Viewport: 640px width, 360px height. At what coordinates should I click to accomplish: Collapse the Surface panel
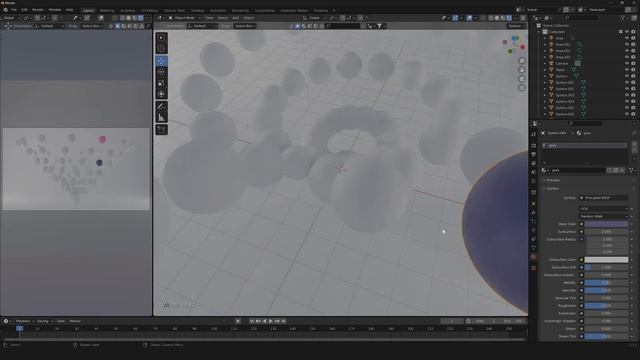tap(552, 189)
